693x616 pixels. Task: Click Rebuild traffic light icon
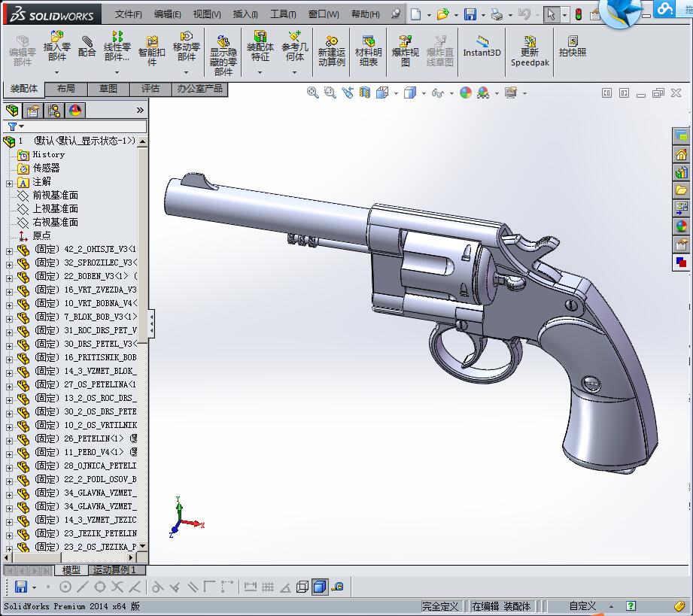pos(578,14)
